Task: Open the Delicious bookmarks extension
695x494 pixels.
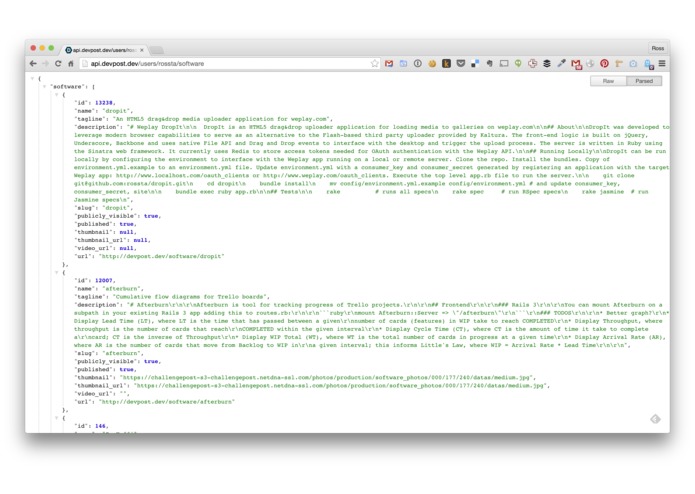Action: point(475,63)
